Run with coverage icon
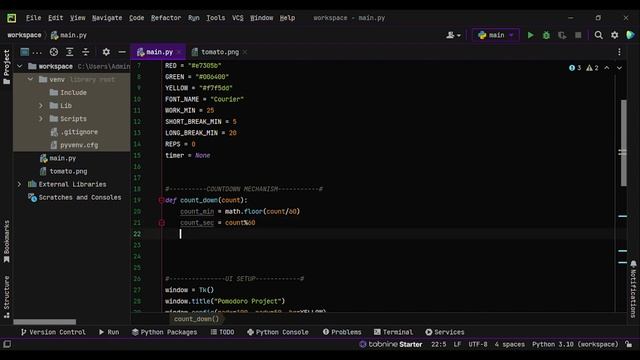The height and width of the screenshot is (360, 640). [x=562, y=35]
